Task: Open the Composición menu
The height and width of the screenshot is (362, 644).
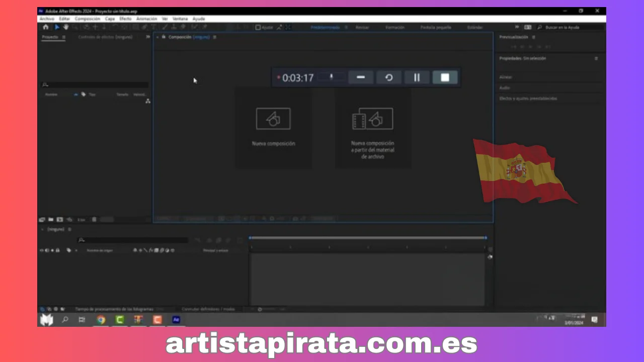Action: tap(88, 19)
